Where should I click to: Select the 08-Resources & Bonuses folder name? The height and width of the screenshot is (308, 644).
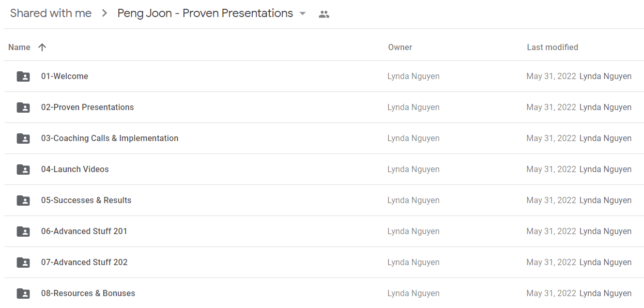(88, 293)
